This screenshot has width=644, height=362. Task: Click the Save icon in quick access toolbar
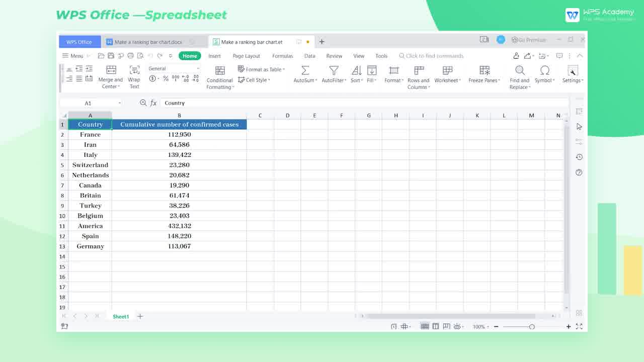point(111,56)
